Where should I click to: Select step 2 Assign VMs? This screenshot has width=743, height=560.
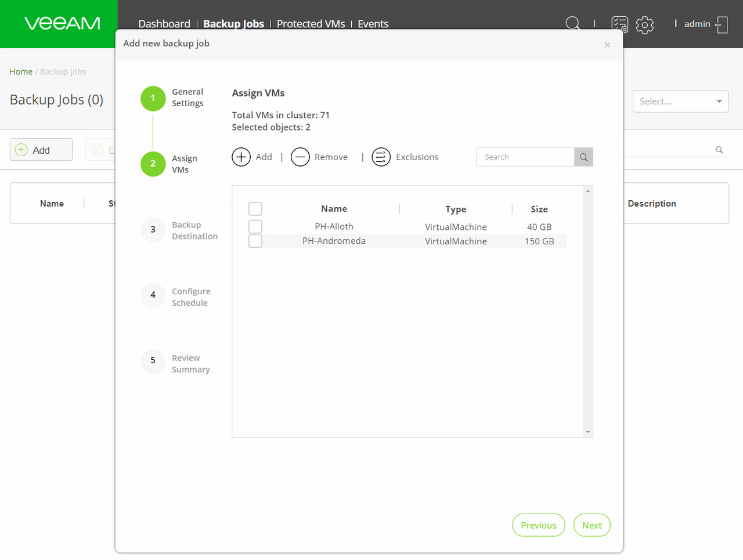pyautogui.click(x=153, y=164)
